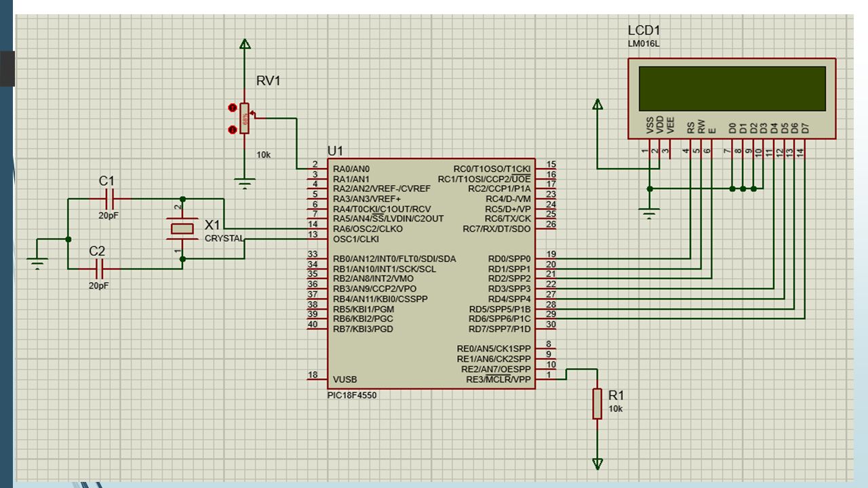868x488 pixels.
Task: Click the RD4/SPP4 pin label
Action: click(x=509, y=299)
